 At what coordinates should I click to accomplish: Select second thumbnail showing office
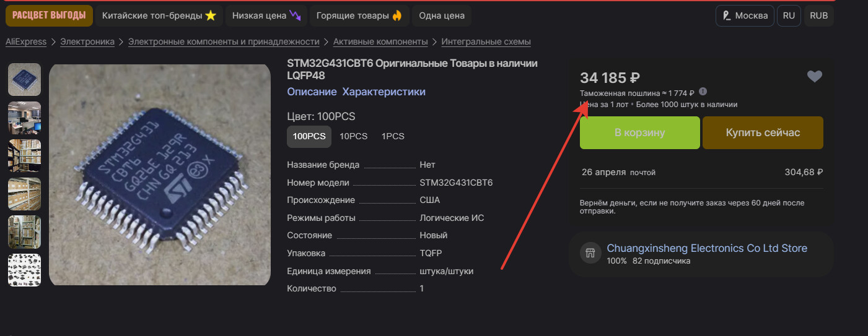tap(24, 118)
